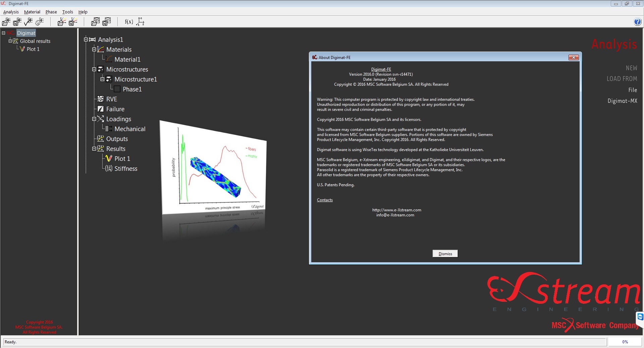644x348 pixels.
Task: Click the Analysis1 icon in model tree
Action: point(92,40)
